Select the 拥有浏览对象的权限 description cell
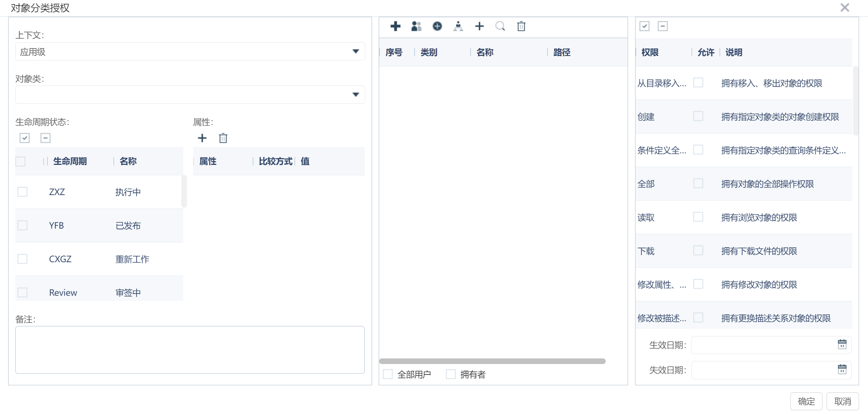Screen dimensions: 868x414 [759, 217]
